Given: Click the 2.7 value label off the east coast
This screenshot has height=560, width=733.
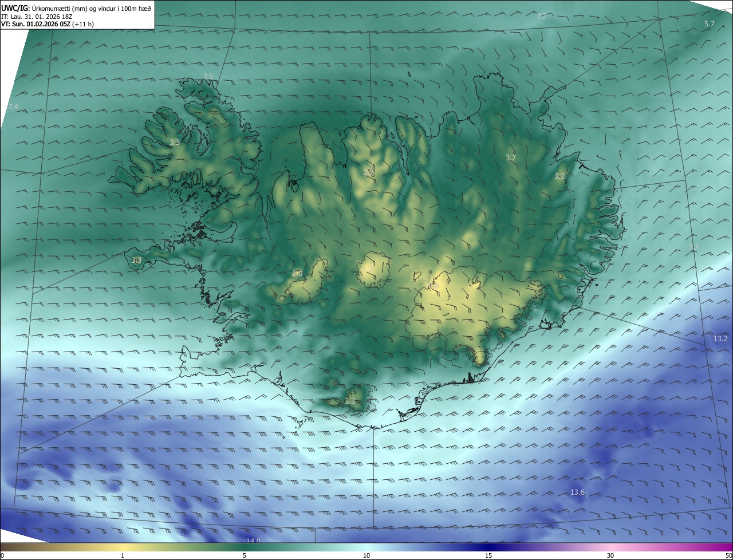Looking at the screenshot, I should (693, 247).
